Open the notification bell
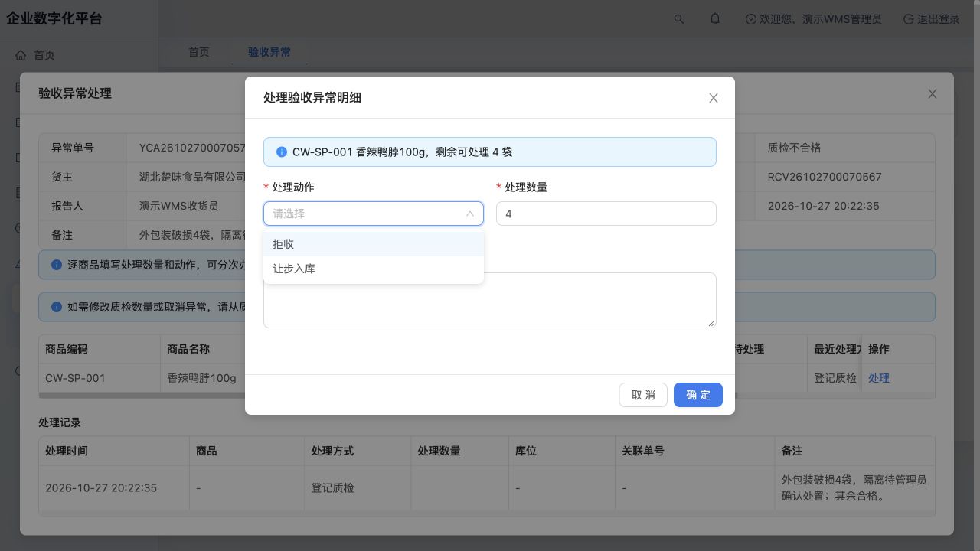Viewport: 980px width, 551px height. pyautogui.click(x=715, y=19)
